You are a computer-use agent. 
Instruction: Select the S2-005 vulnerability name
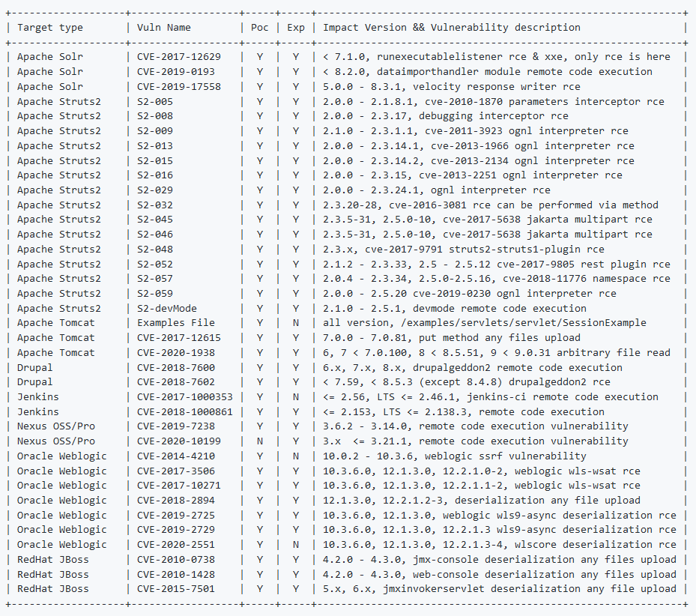coord(155,102)
